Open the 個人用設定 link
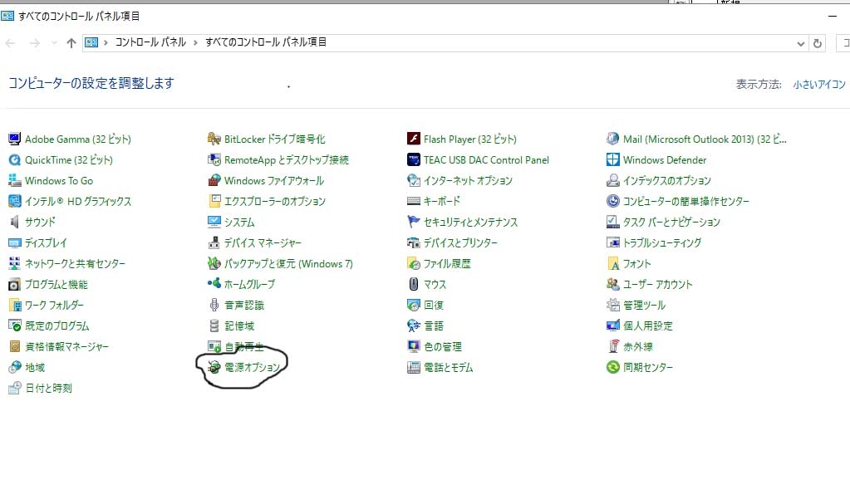The image size is (850, 504). point(648,325)
